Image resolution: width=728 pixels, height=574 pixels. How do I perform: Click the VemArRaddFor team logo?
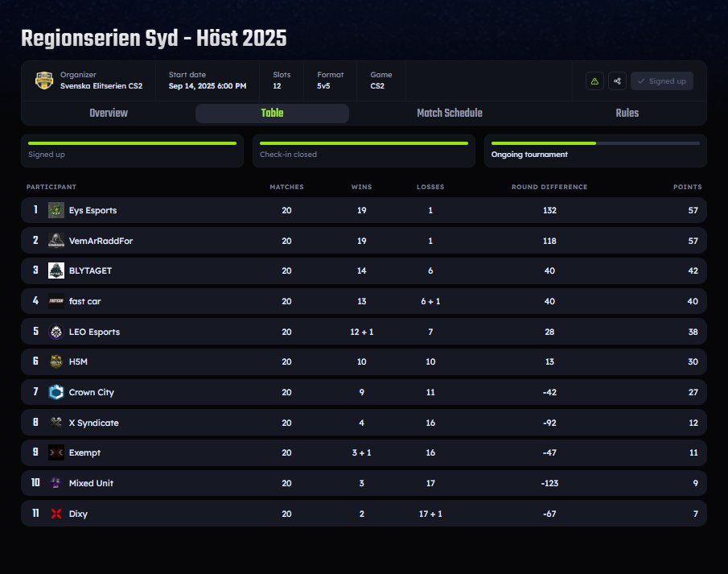(56, 241)
